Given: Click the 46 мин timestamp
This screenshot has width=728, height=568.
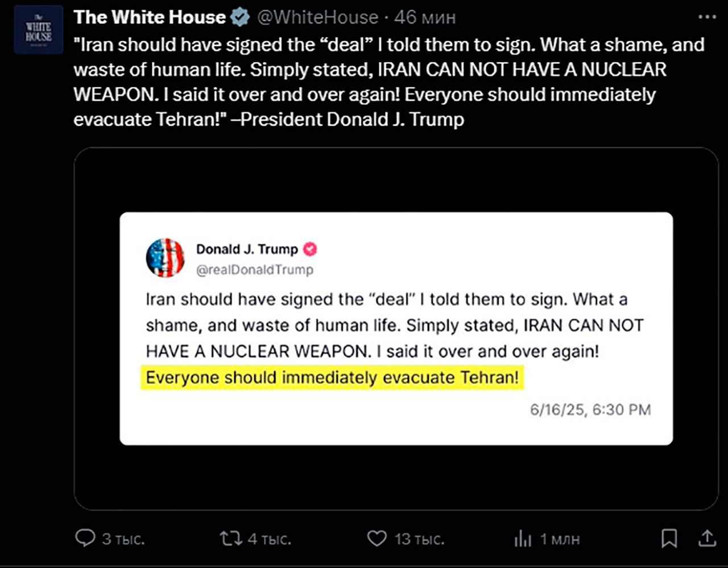Looking at the screenshot, I should pyautogui.click(x=425, y=18).
